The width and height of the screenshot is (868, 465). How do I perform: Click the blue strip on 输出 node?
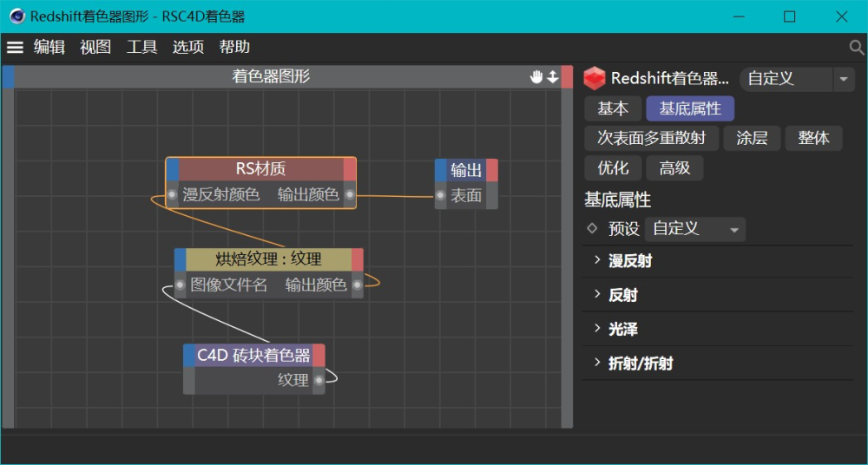coord(441,170)
